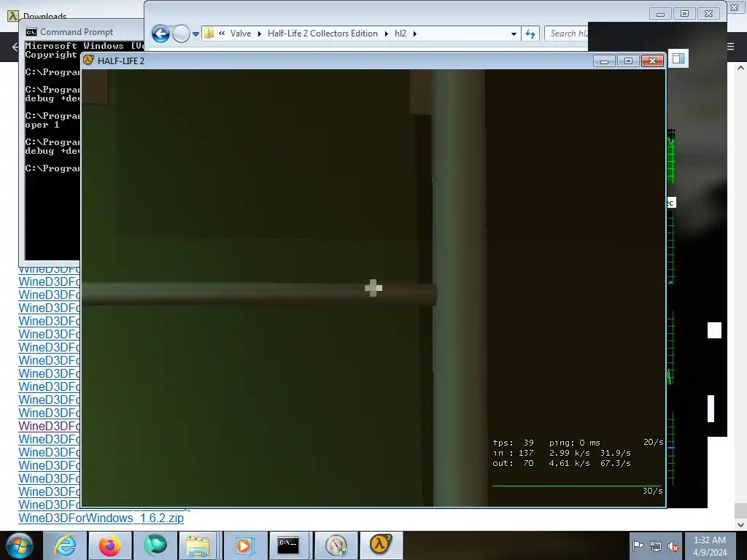This screenshot has width=747, height=560.
Task: Expand the arrow after Valve breadcrumb
Action: coord(259,34)
